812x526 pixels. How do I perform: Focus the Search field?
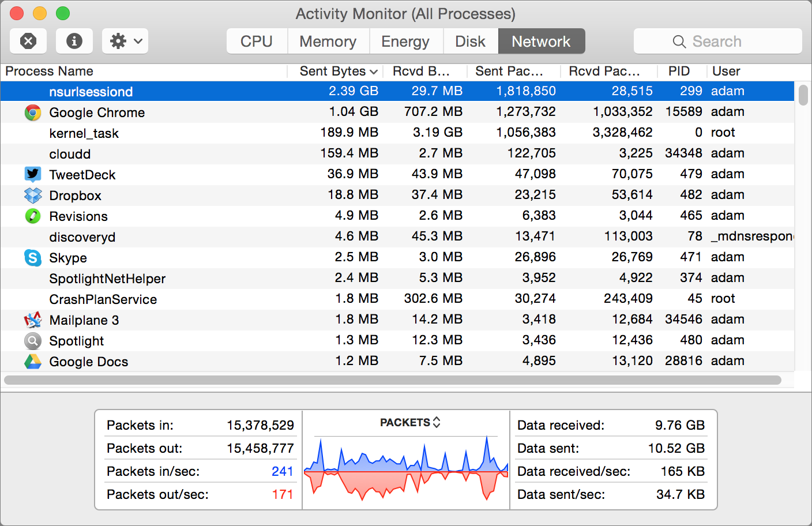(718, 42)
